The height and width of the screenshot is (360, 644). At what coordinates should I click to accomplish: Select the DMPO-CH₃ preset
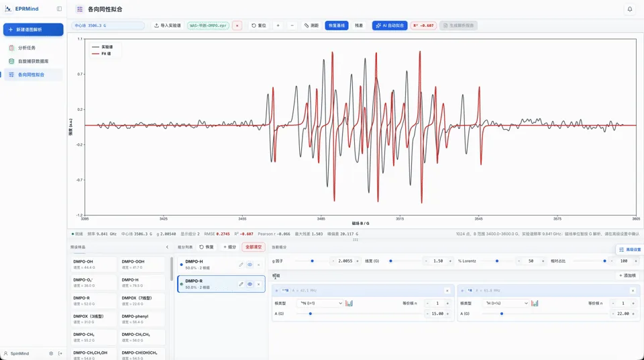click(x=94, y=337)
